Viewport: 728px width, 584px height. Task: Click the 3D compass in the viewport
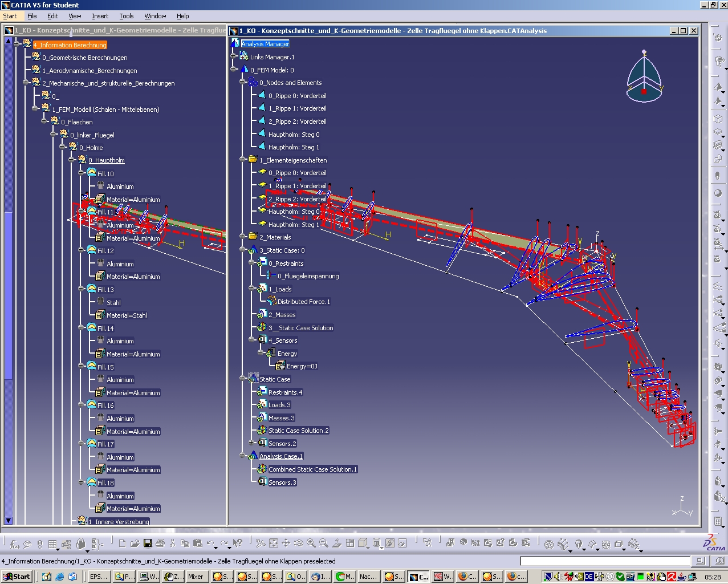click(644, 77)
